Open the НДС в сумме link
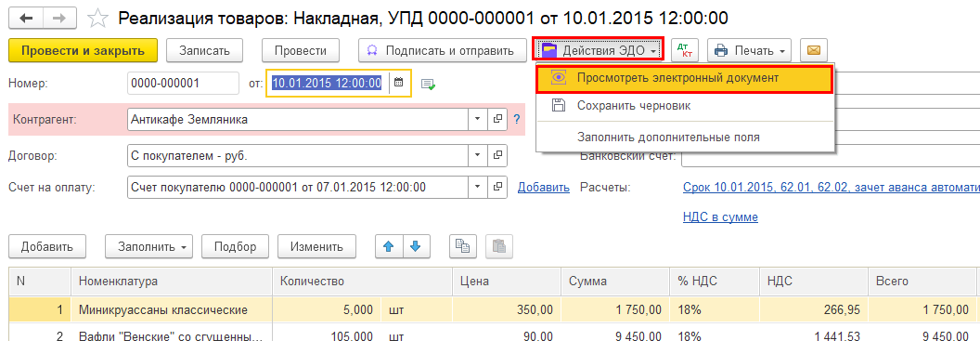The width and height of the screenshot is (980, 341). pyautogui.click(x=721, y=217)
